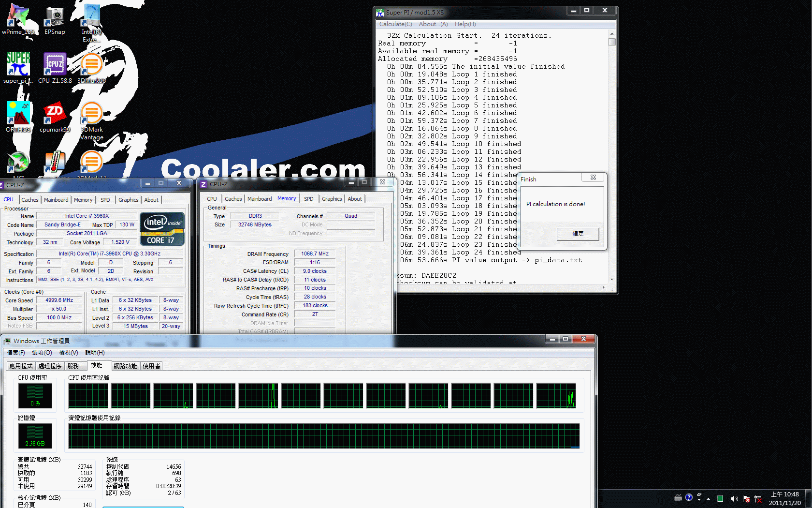Click the Intel Core i7 inside logo
This screenshot has height=508, width=812.
[x=162, y=229]
